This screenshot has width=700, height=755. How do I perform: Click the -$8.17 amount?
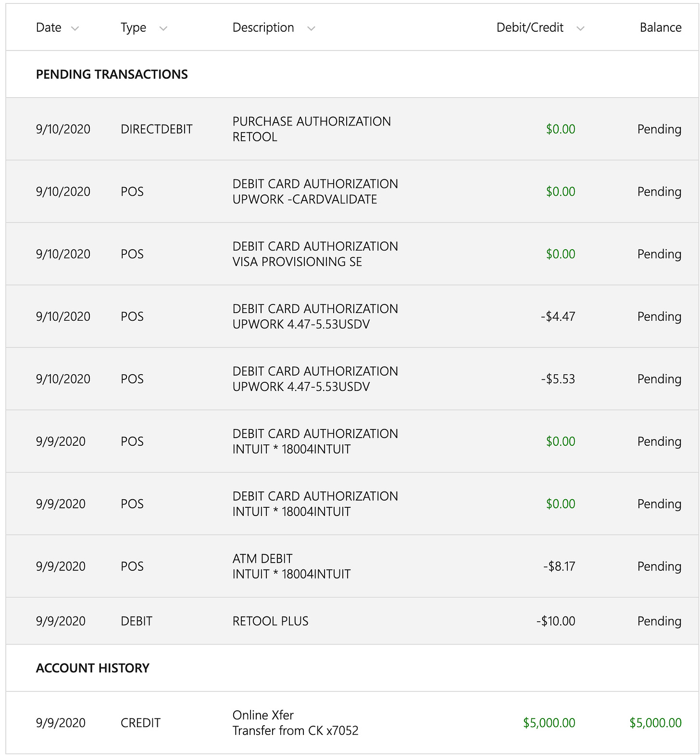click(x=559, y=566)
